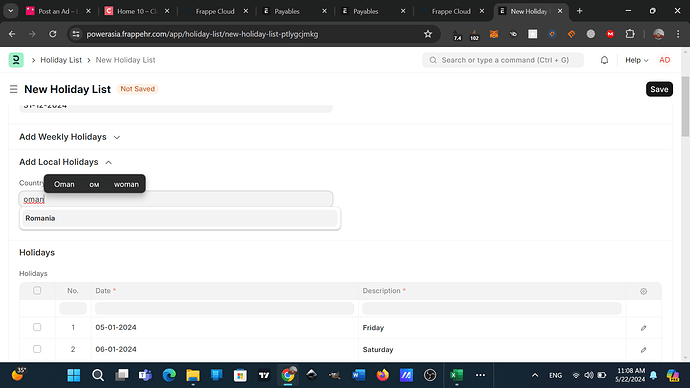Select all holidays with header checkbox
Screen dimensions: 690x388
(x=37, y=290)
